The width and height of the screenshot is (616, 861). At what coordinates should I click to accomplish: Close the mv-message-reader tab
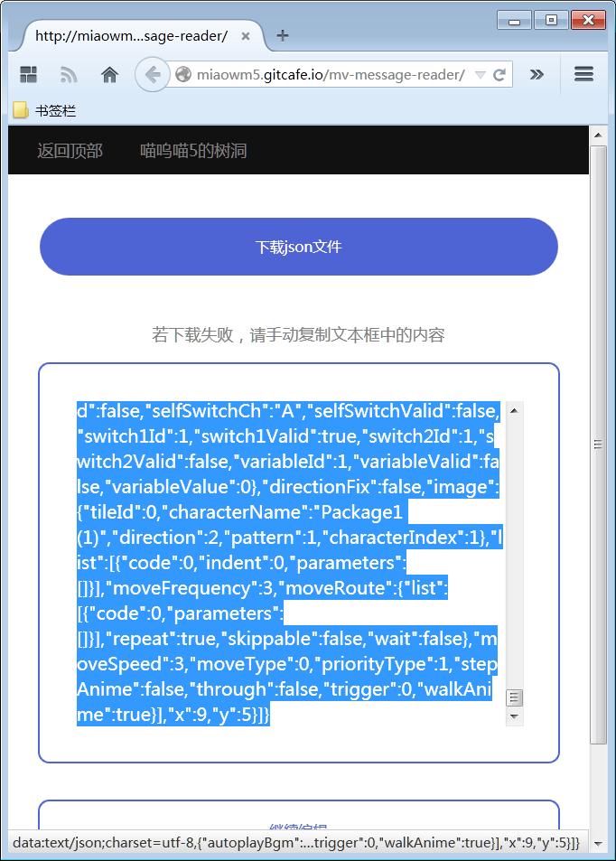coord(246,36)
